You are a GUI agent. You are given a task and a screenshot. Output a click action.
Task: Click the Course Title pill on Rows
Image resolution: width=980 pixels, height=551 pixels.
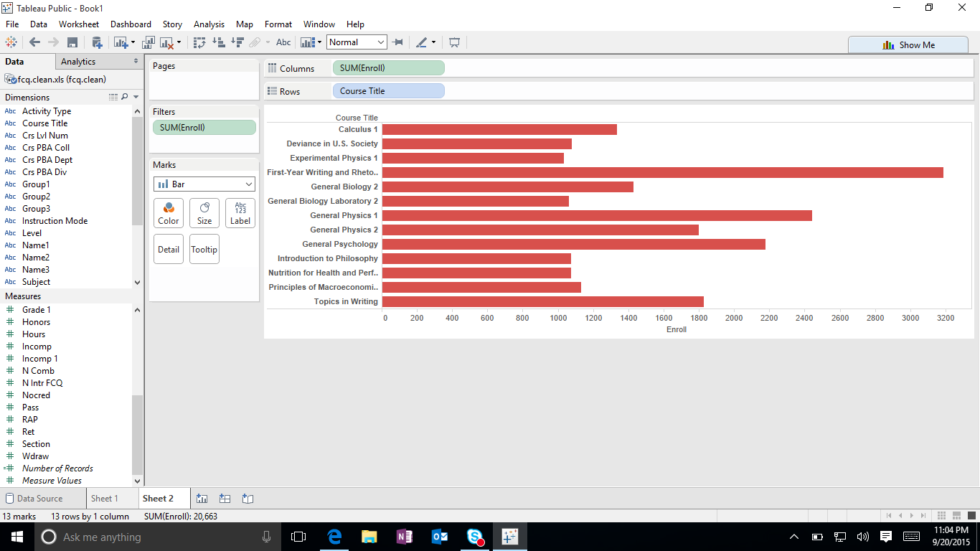click(388, 91)
